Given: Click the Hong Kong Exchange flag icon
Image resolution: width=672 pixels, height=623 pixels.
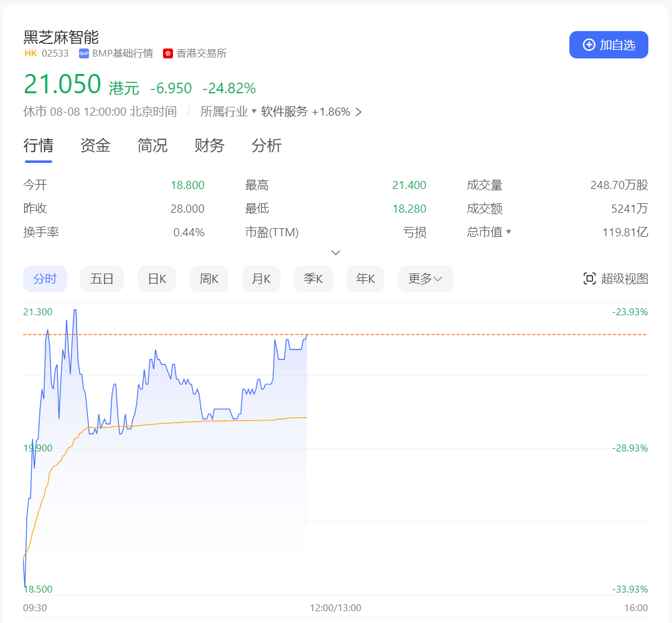Looking at the screenshot, I should pyautogui.click(x=168, y=53).
